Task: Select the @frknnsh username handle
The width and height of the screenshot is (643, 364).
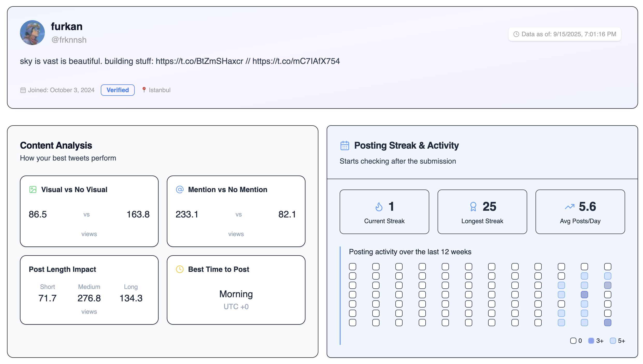Action: (69, 40)
